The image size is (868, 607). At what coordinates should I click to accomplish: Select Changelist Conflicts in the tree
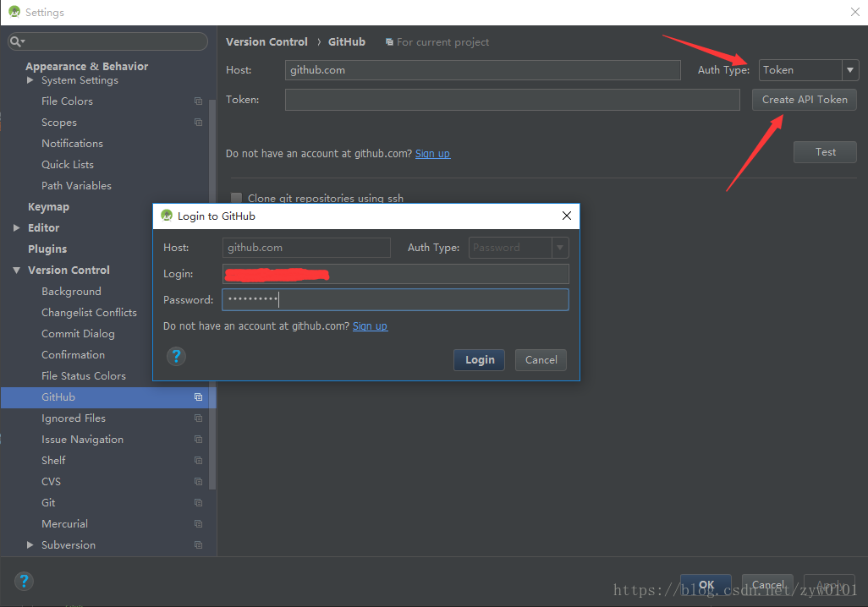coord(89,313)
